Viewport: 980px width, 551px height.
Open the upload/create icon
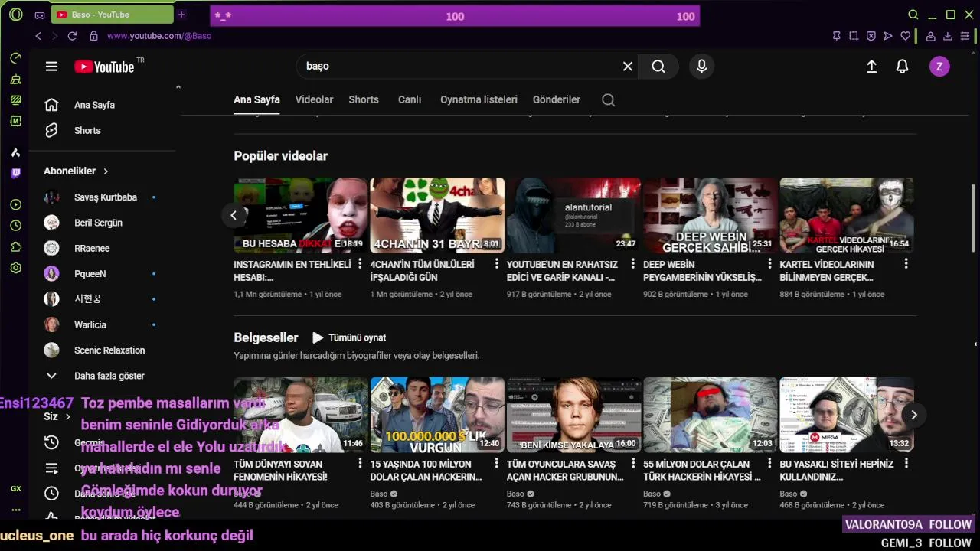coord(871,67)
